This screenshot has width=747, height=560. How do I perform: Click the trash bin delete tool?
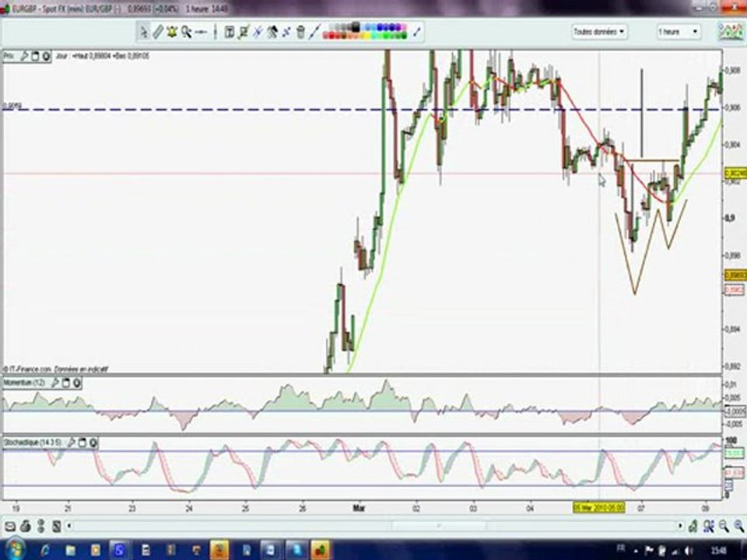300,32
